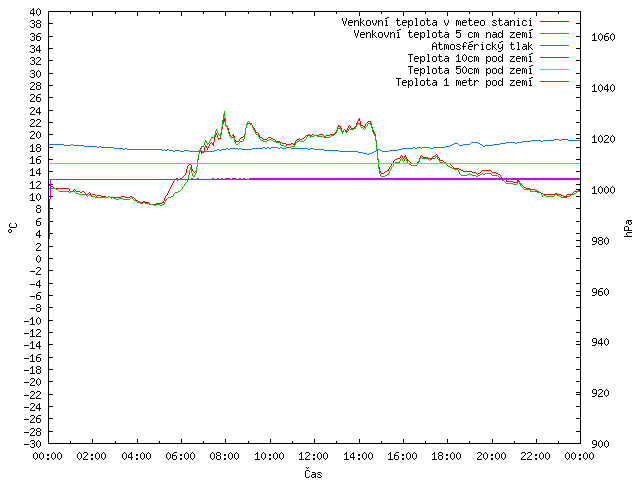Image resolution: width=640 pixels, height=480 pixels.
Task: Click the temperature tick label '-10'
Action: 33,320
